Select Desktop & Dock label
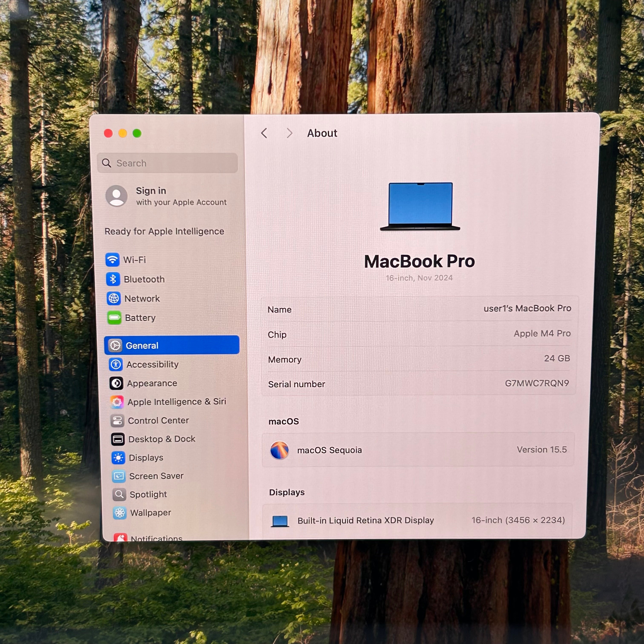Screen dimensions: 644x644 point(162,439)
